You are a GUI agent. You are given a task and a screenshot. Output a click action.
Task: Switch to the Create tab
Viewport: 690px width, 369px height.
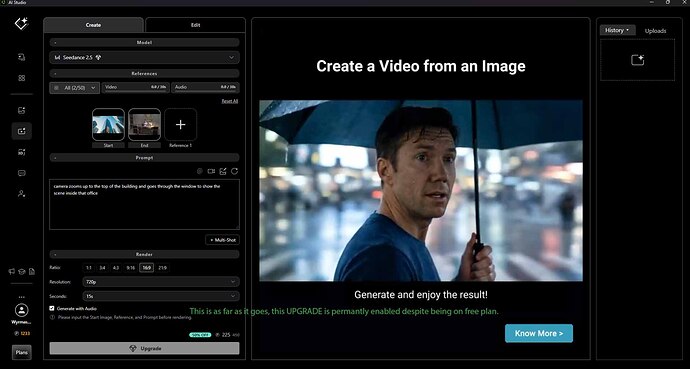point(93,25)
